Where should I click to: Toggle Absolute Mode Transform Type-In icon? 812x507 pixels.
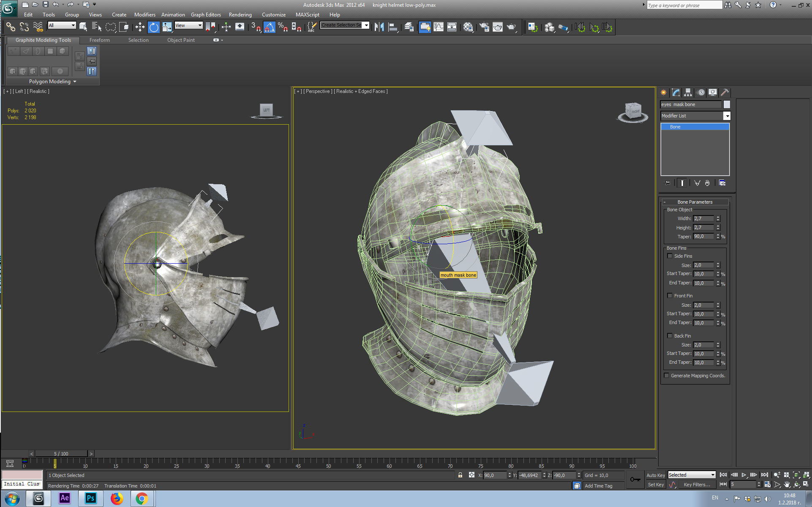point(471,475)
